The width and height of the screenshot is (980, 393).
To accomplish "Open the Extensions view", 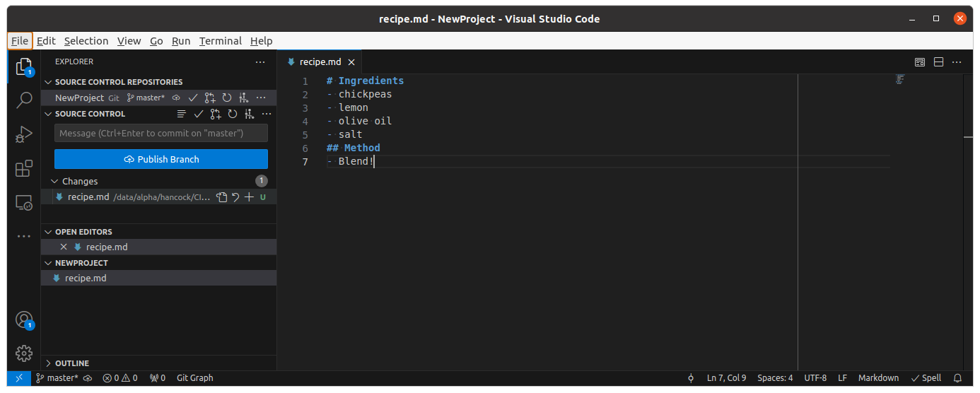I will click(x=24, y=169).
